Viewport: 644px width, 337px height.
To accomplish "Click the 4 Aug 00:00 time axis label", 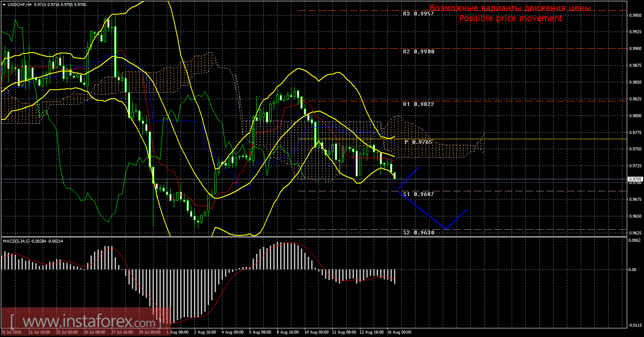I will pyautogui.click(x=231, y=332).
